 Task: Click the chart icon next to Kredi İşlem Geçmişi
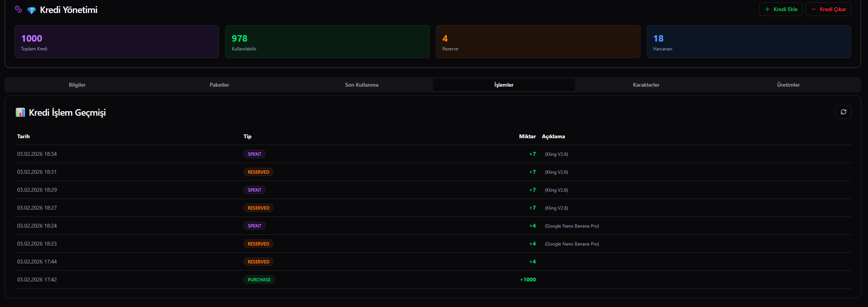pyautogui.click(x=20, y=112)
